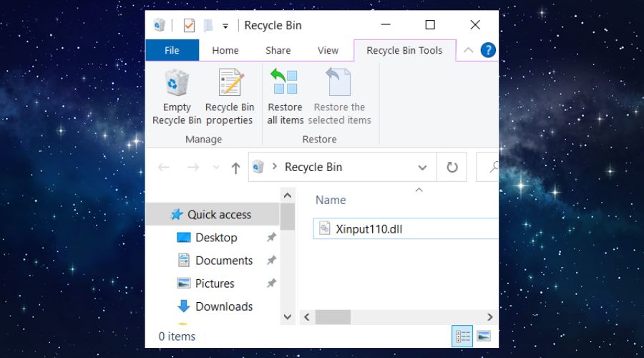Go forward using the forward arrow

coord(192,168)
